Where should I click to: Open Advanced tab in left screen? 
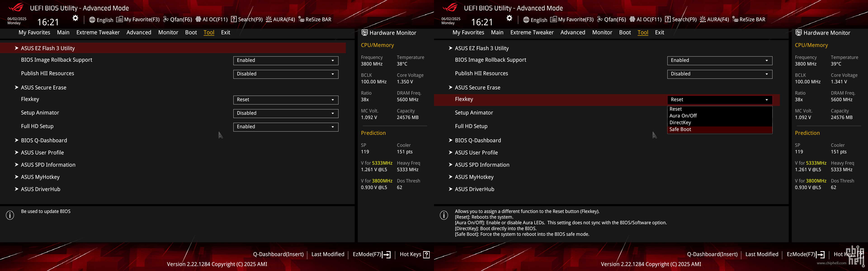coord(139,32)
